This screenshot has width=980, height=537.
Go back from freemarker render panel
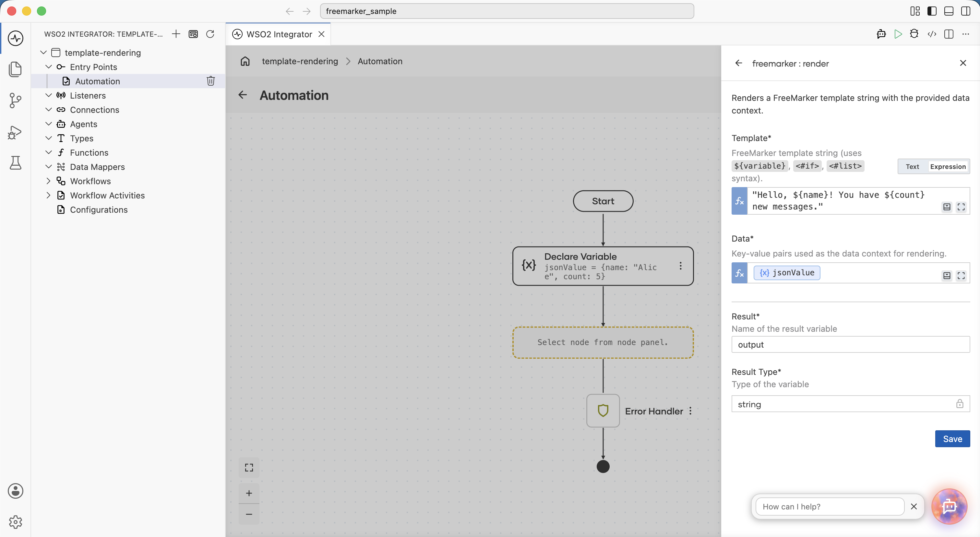pos(738,63)
